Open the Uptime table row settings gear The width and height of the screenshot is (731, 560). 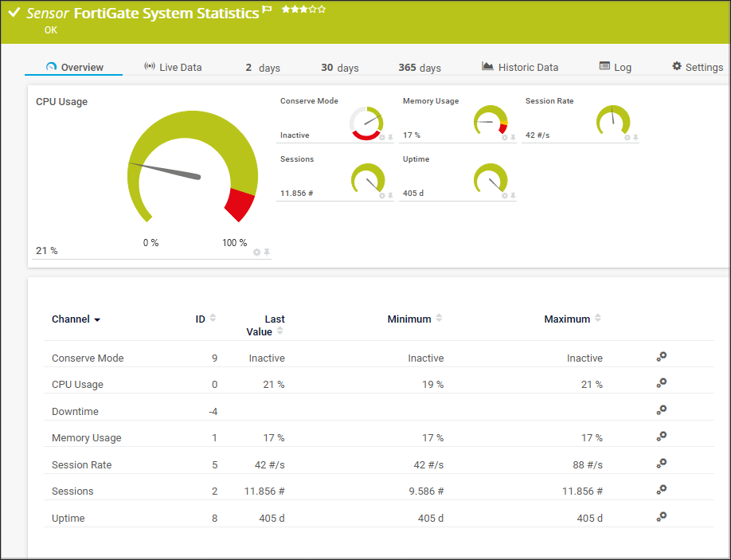click(x=661, y=517)
